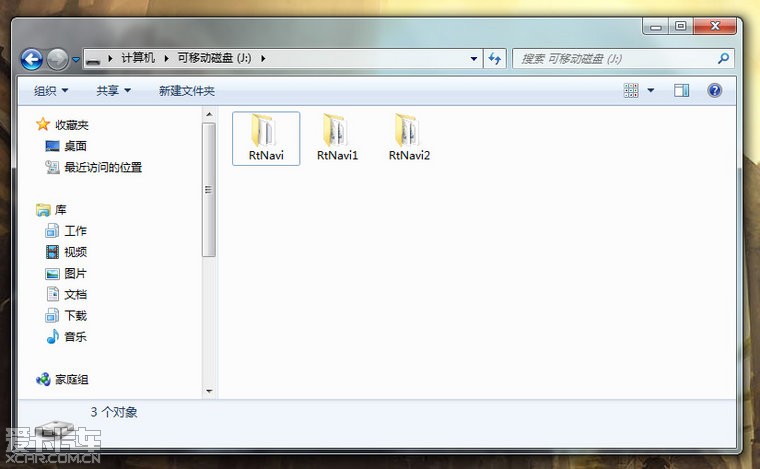Open 最近访问的位置 in the sidebar
Image resolution: width=760 pixels, height=469 pixels.
tap(103, 168)
